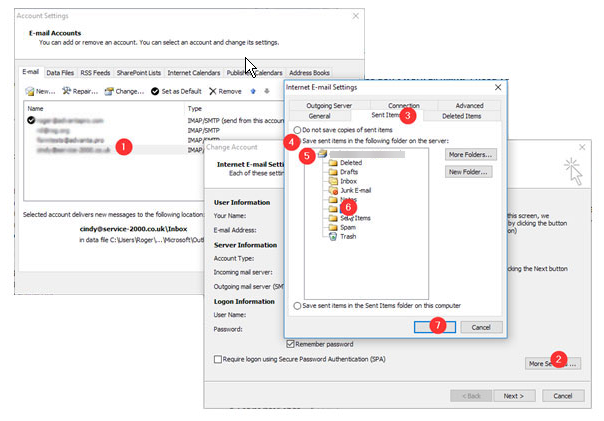Move account down with gray arrow
604x421 pixels.
[x=267, y=91]
